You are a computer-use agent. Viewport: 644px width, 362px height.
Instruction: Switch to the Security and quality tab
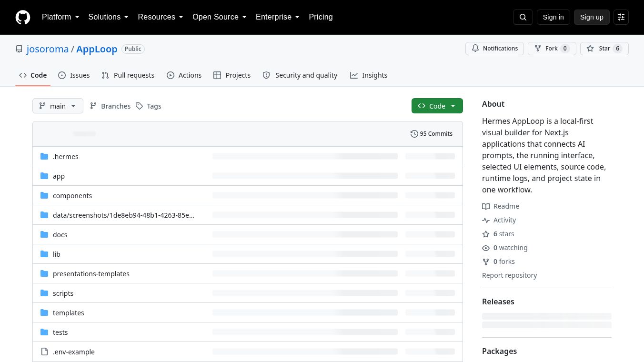[300, 75]
